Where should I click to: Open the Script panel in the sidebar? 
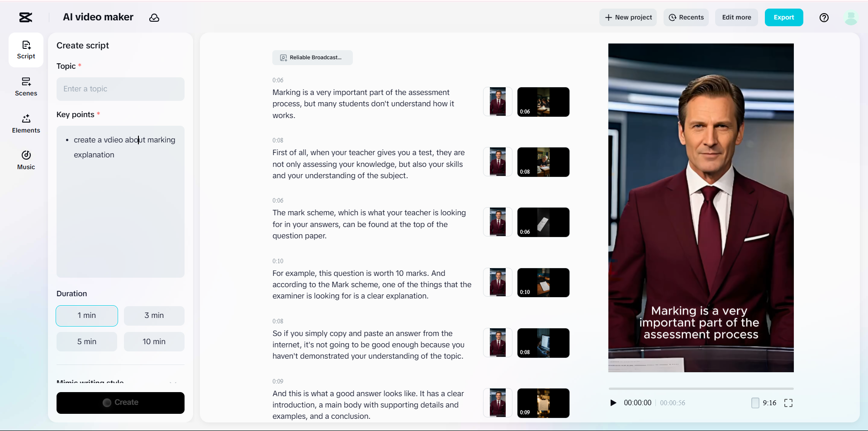click(25, 49)
